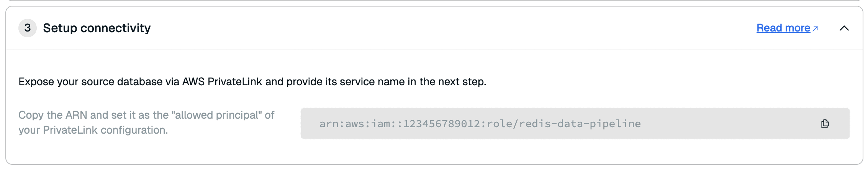The height and width of the screenshot is (169, 868).
Task: Click the "Copy the ARN" instruction text
Action: pyautogui.click(x=53, y=115)
